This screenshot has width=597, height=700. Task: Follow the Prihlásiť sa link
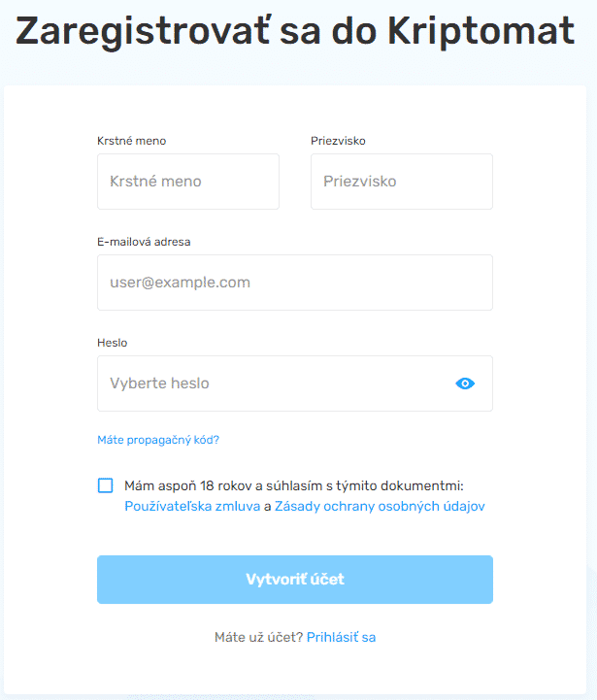[x=341, y=637]
